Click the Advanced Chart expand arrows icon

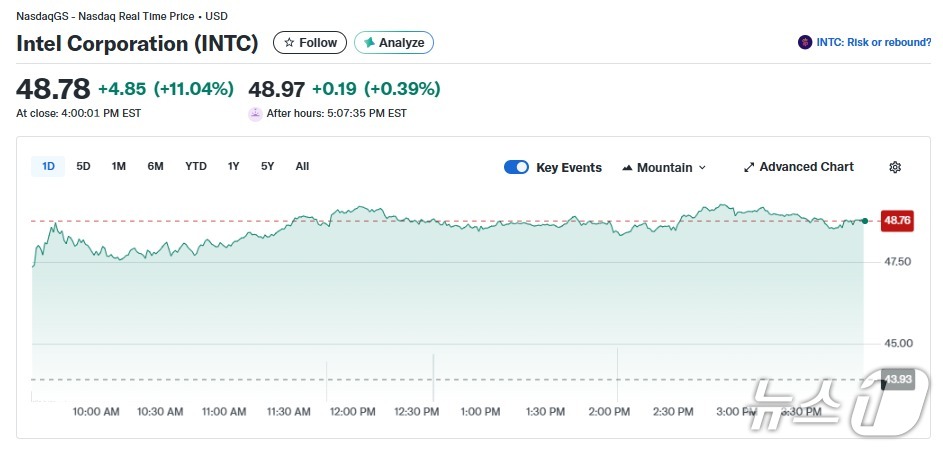[749, 167]
